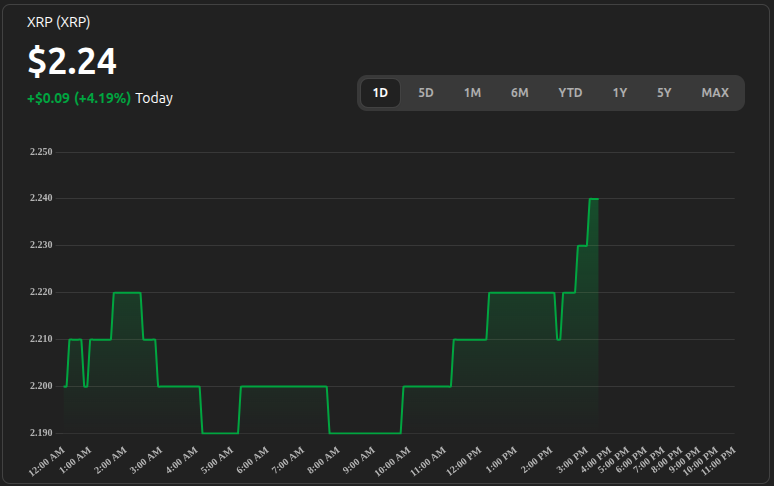Click the 2.250 y-axis label
The width and height of the screenshot is (774, 486).
click(41, 152)
